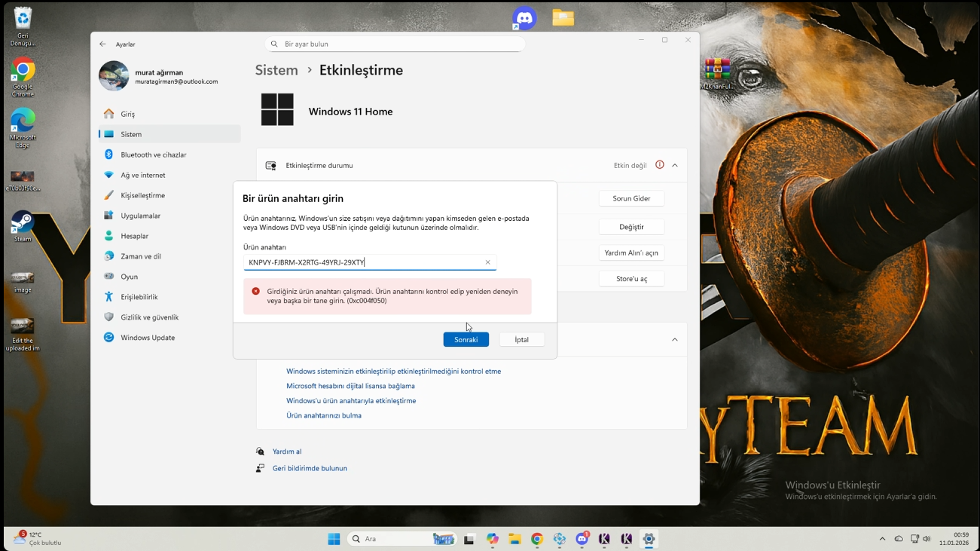
Task: Click 'Geri bildirimde bulunun' link
Action: [x=310, y=468]
